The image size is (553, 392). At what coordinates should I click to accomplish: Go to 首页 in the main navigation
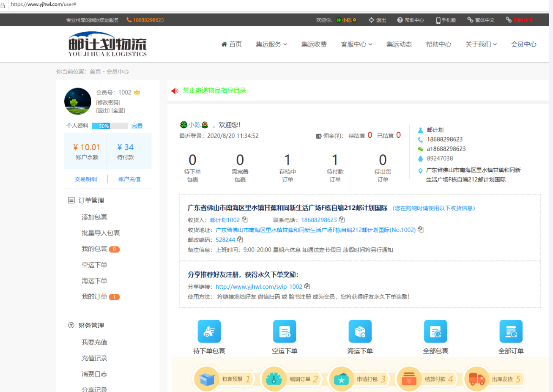[232, 44]
